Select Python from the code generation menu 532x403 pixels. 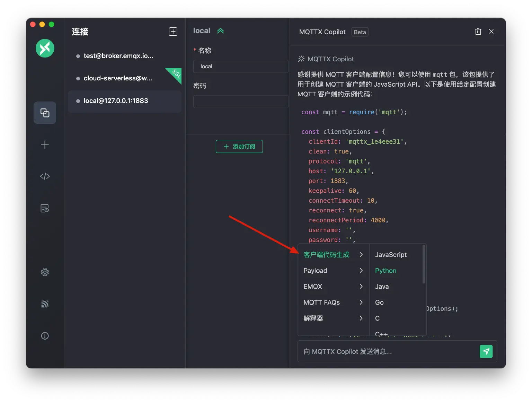point(385,271)
